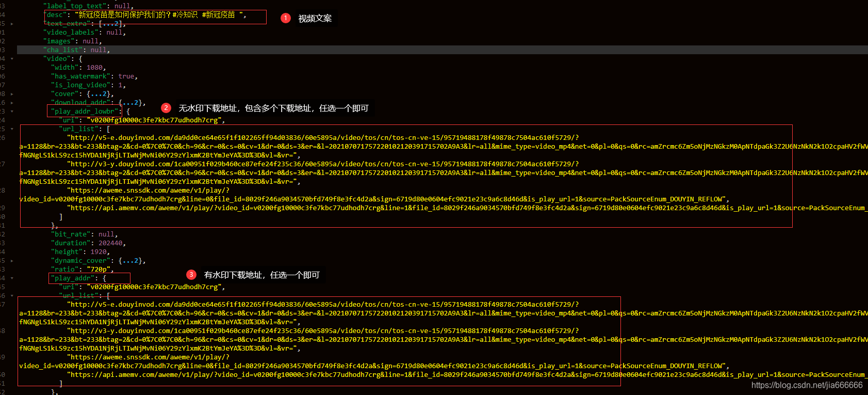Screen dimensions: 868x395
Task: Click the "cover" key name
Action: [x=65, y=94]
